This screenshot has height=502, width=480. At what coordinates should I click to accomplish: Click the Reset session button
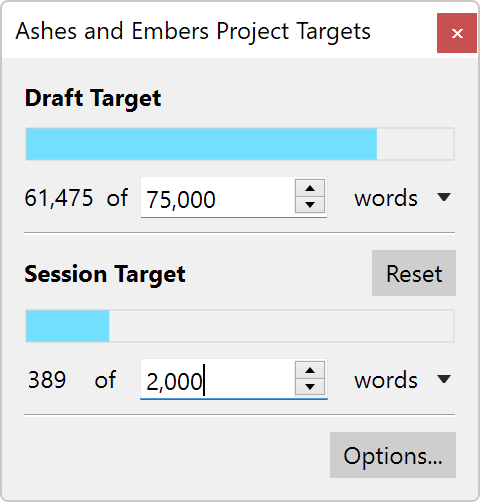coord(414,273)
